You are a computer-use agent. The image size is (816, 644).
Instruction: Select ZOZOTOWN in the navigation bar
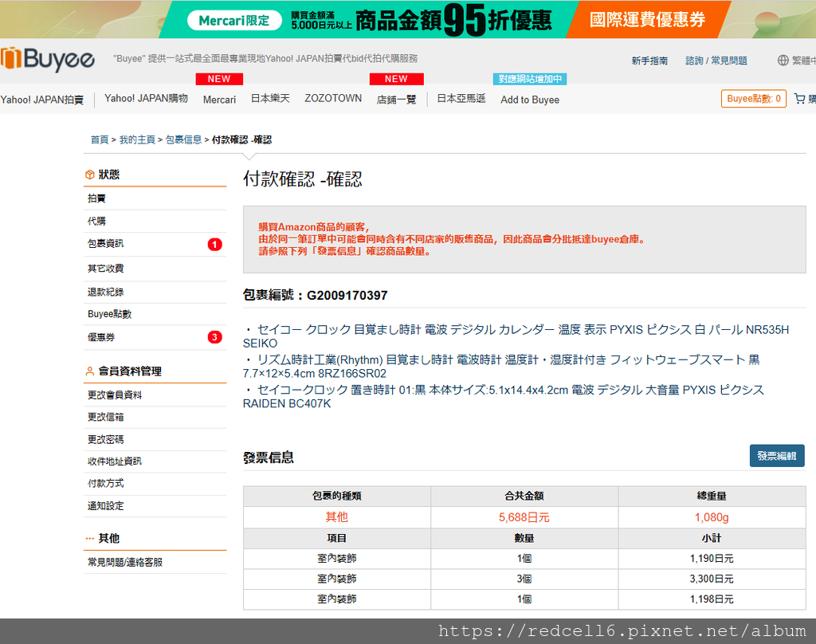point(333,98)
